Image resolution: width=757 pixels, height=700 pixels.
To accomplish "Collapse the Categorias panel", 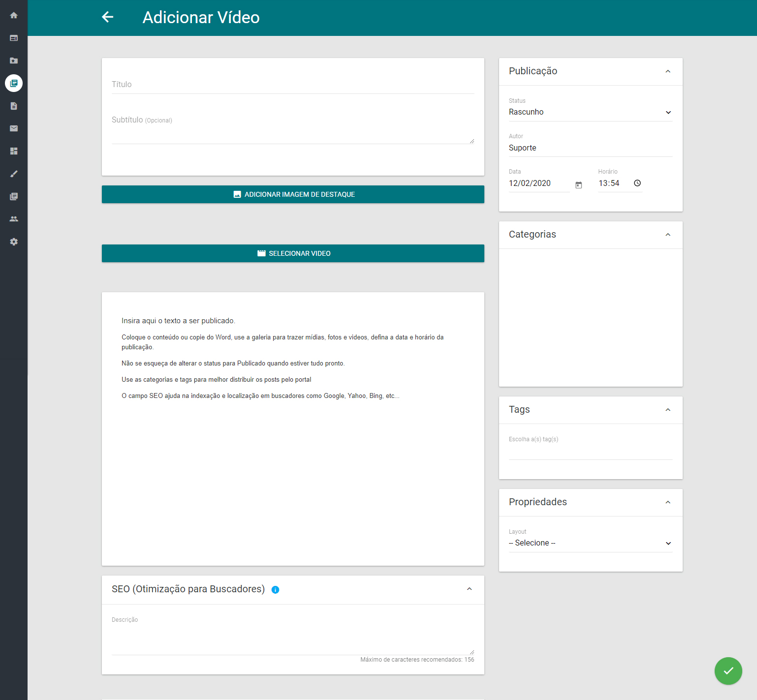I will (668, 235).
